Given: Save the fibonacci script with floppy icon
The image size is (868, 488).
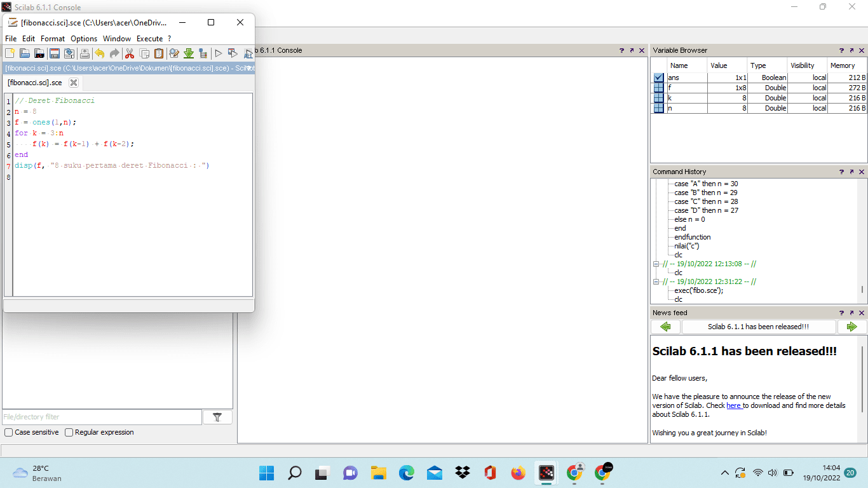Looking at the screenshot, I should coord(55,53).
